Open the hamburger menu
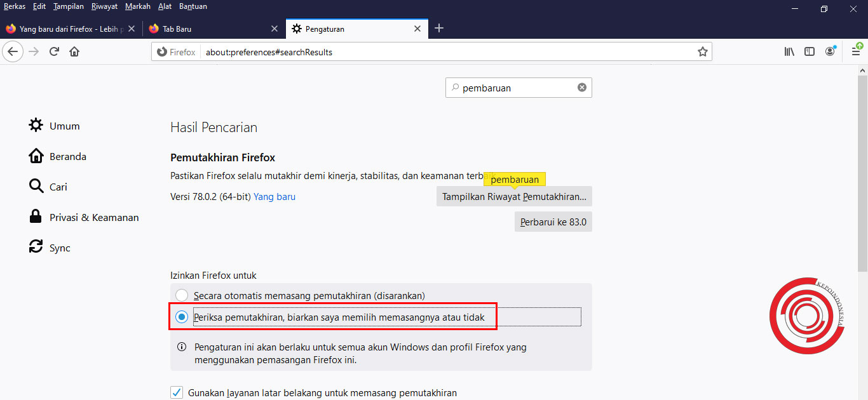The height and width of the screenshot is (400, 868). (855, 51)
